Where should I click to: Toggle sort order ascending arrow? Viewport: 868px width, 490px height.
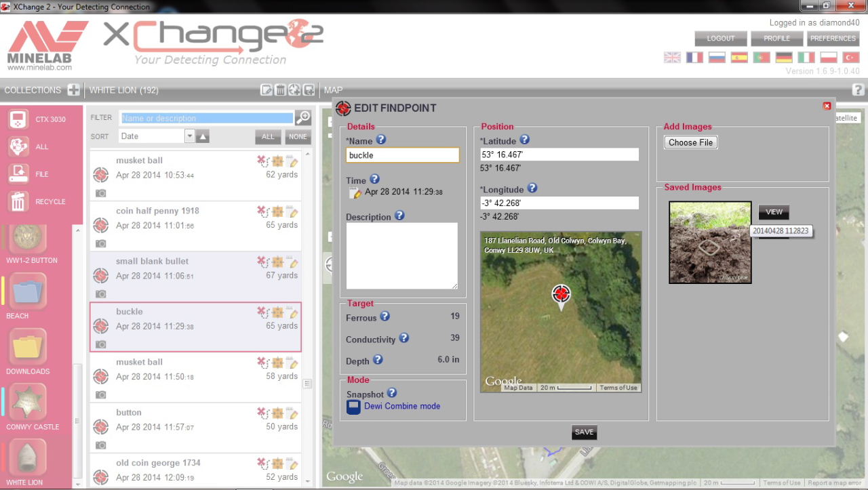tap(203, 137)
